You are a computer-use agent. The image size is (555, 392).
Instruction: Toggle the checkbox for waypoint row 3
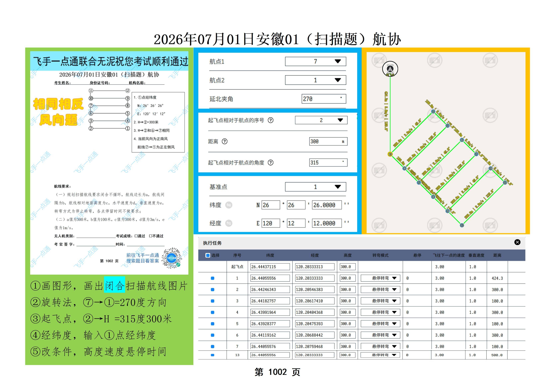(x=213, y=301)
